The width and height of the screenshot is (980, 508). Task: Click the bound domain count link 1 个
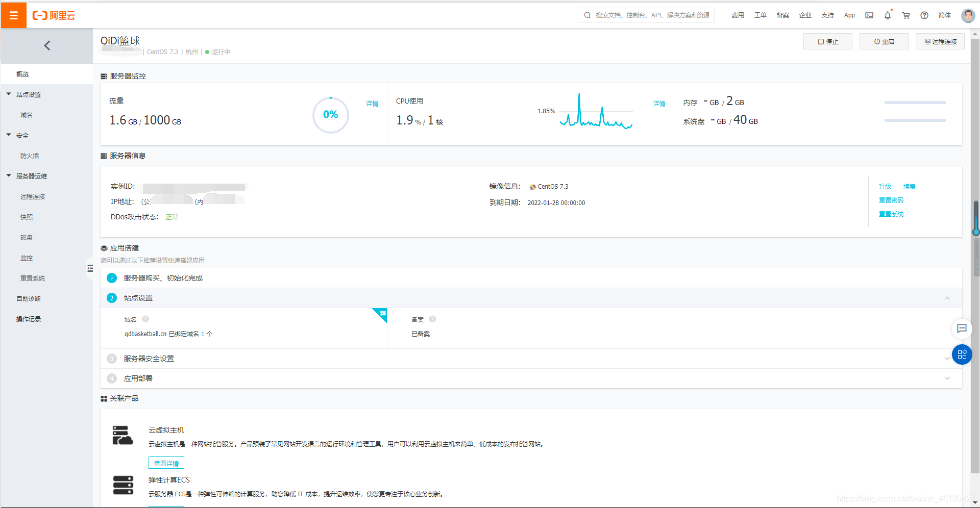[207, 334]
